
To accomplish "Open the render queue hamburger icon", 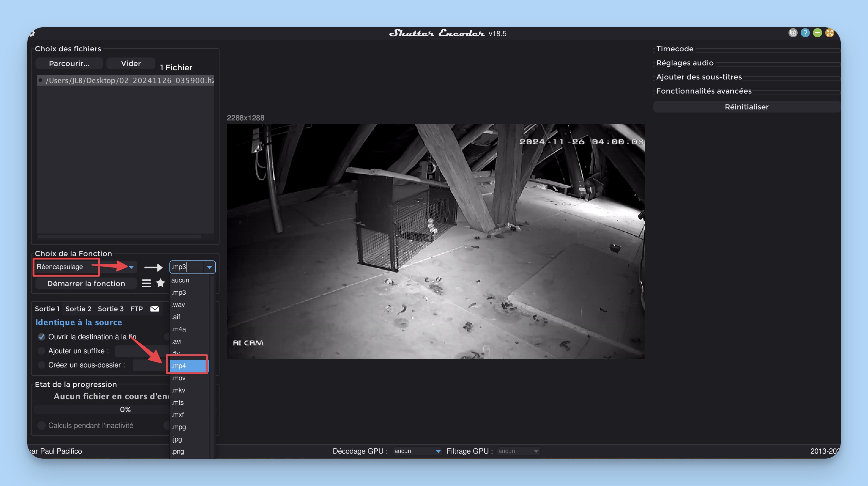I will click(x=146, y=283).
